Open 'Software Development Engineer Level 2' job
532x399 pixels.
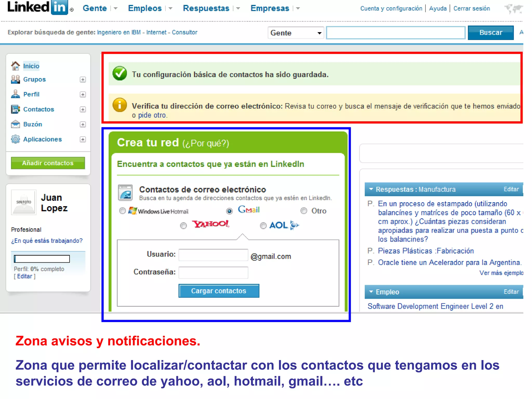(435, 306)
